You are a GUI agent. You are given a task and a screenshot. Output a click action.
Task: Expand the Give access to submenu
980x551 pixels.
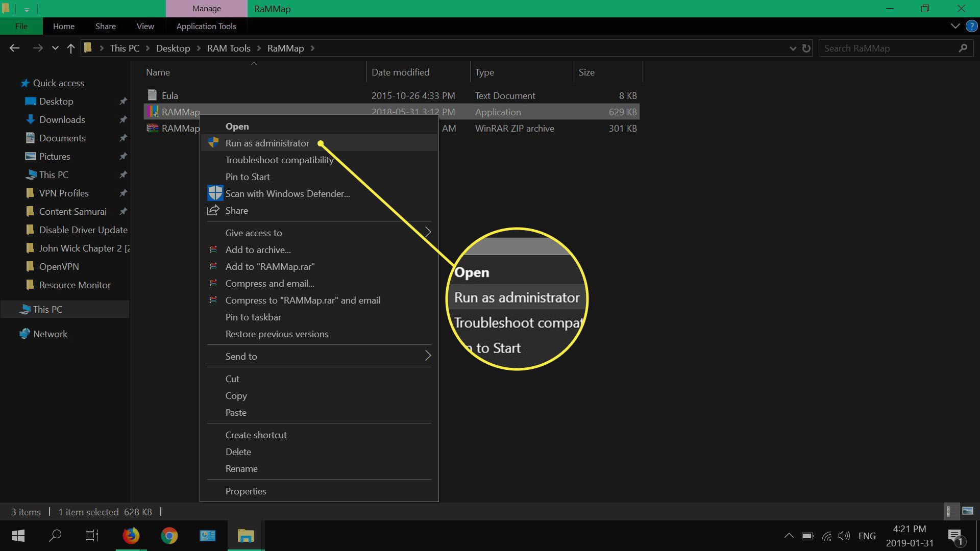pyautogui.click(x=319, y=233)
